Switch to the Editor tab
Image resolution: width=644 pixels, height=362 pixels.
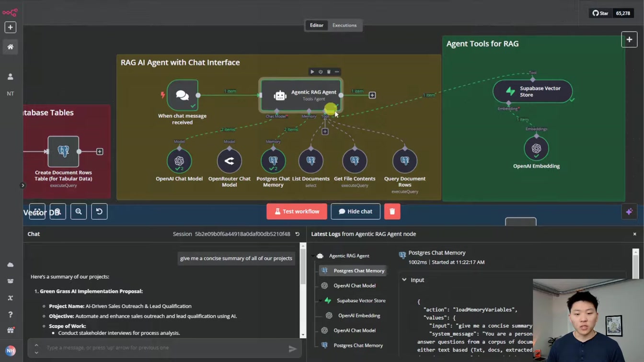[317, 25]
